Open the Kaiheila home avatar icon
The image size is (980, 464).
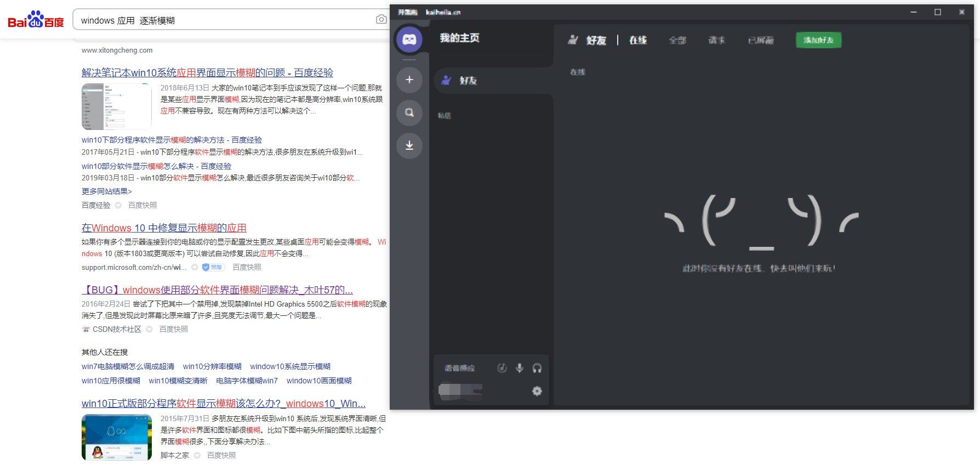pos(409,39)
